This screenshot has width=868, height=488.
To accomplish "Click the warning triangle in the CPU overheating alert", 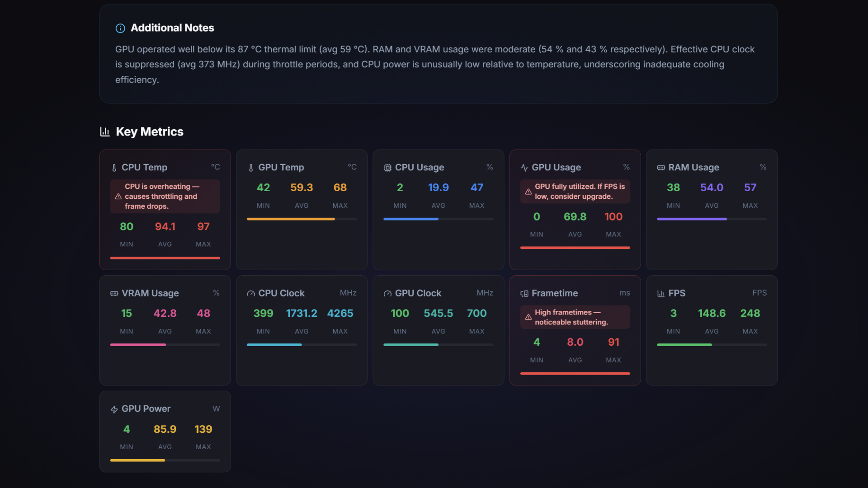I will tap(118, 196).
